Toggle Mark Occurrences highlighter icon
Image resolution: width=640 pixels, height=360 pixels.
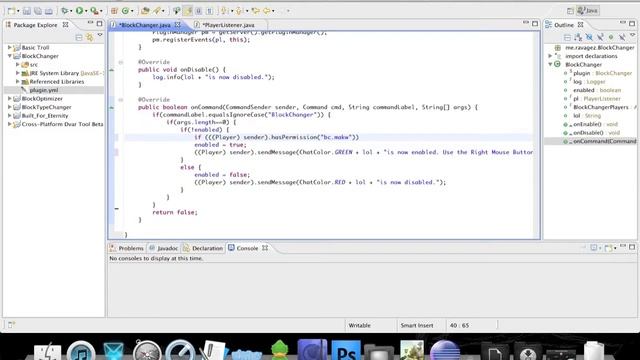pos(188,11)
